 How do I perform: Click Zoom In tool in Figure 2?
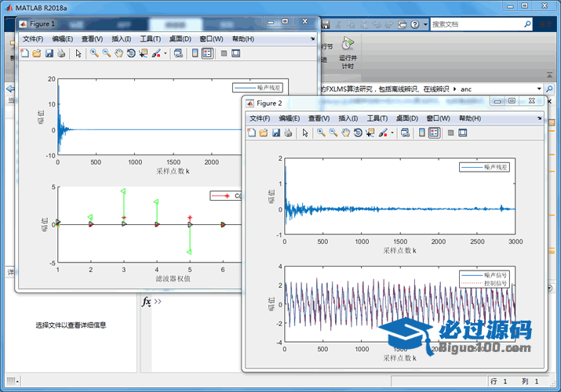(x=321, y=133)
